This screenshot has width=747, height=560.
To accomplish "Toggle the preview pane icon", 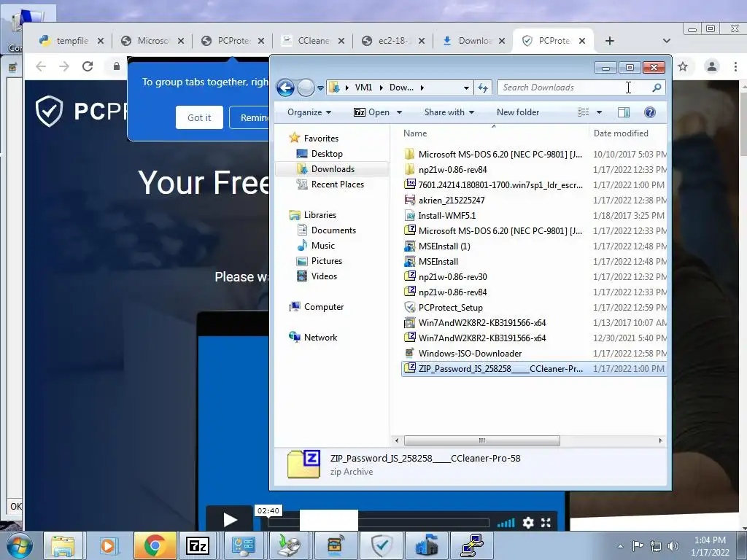I will point(623,112).
